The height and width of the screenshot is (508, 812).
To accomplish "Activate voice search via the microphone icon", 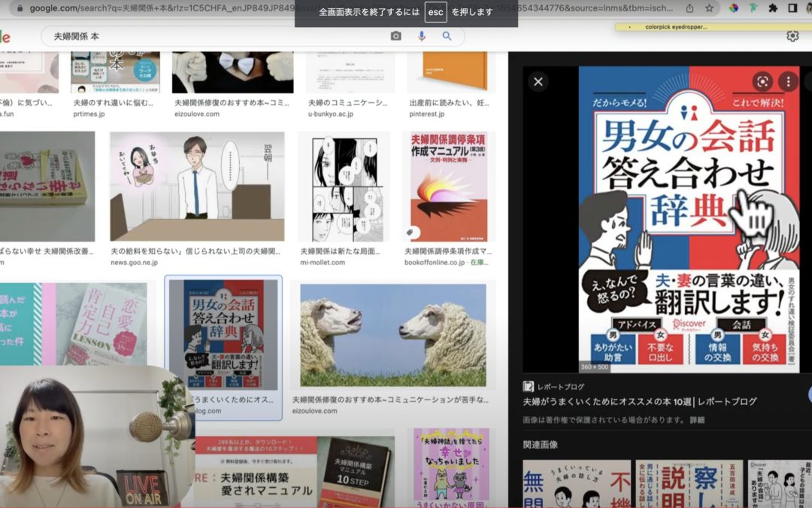I will (421, 35).
